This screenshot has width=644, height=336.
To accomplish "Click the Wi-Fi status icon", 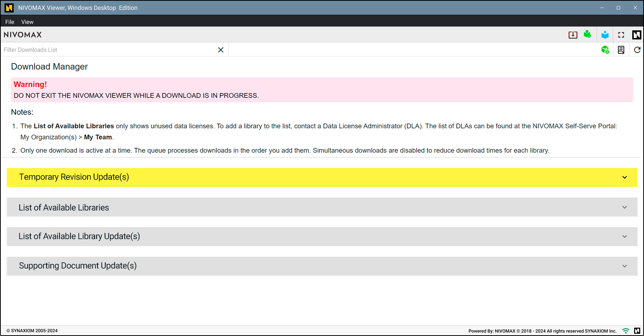I will (626, 331).
